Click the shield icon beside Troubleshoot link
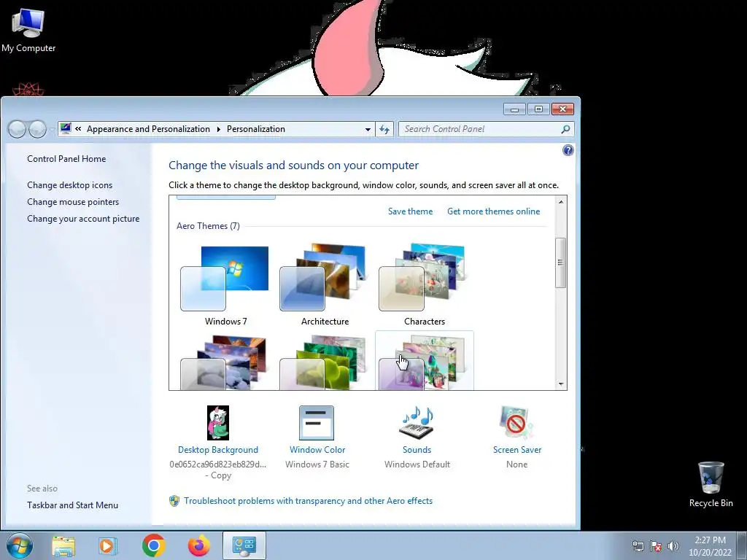Screen dimensions: 747x560 coord(174,501)
